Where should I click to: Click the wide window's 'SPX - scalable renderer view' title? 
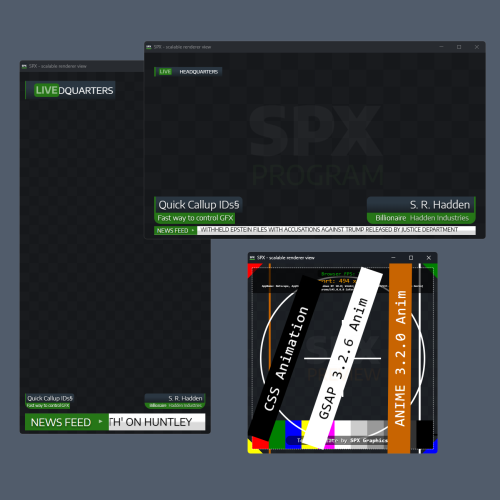(182, 47)
